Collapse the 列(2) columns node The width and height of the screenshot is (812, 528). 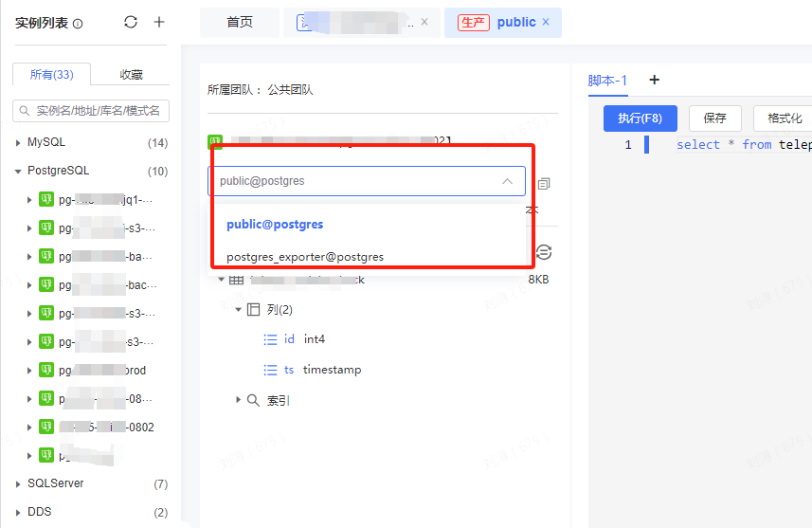click(238, 309)
